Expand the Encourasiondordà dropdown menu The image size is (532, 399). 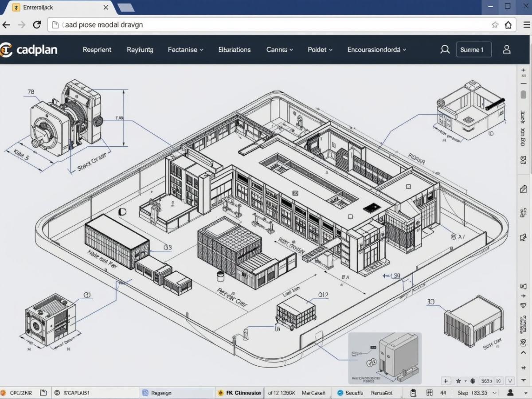click(376, 50)
